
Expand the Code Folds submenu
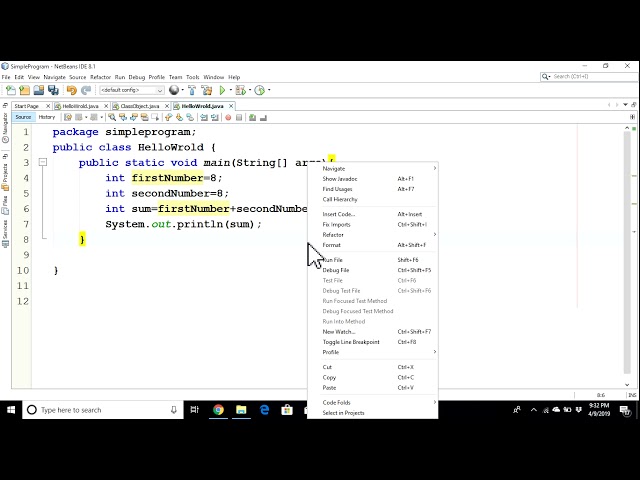(373, 402)
